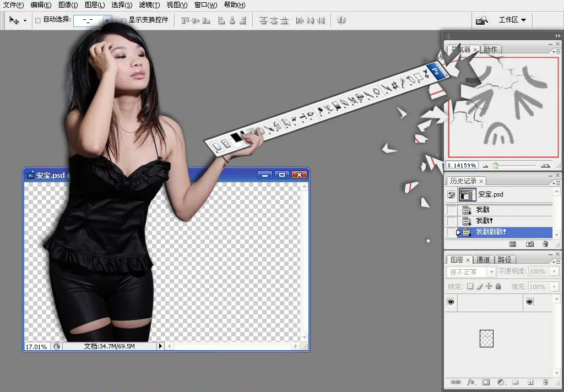The width and height of the screenshot is (564, 392).
Task: Check the 显示变换控件 checkbox
Action: point(123,20)
